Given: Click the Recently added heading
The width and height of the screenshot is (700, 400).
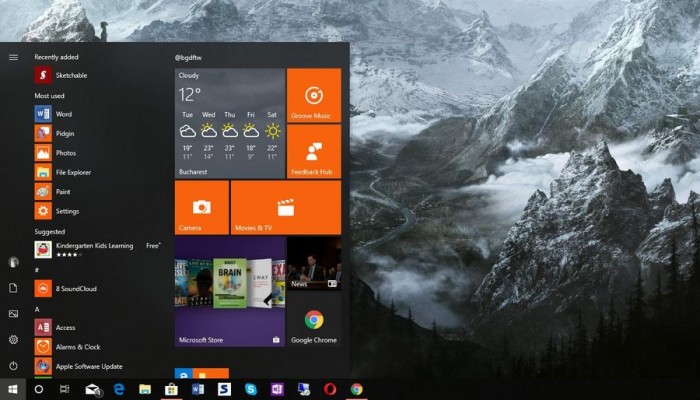Looking at the screenshot, I should [56, 57].
